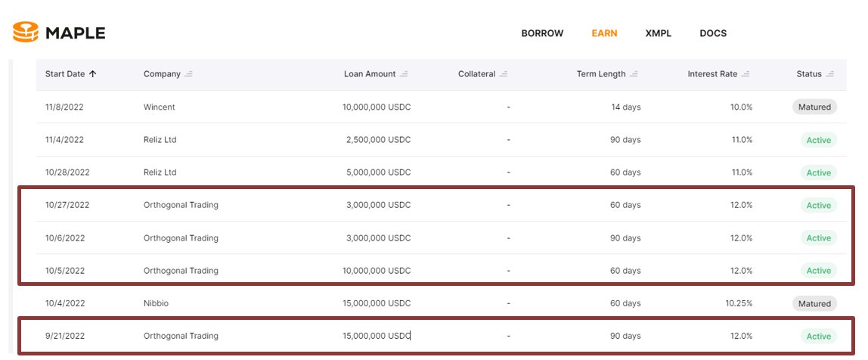The height and width of the screenshot is (360, 868).
Task: Sort by the Start Date header
Action: (65, 73)
